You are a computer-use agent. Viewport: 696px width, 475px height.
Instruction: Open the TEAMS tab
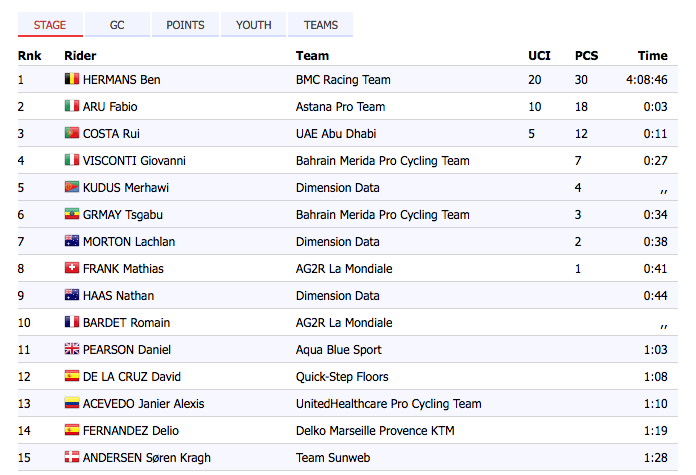point(320,25)
